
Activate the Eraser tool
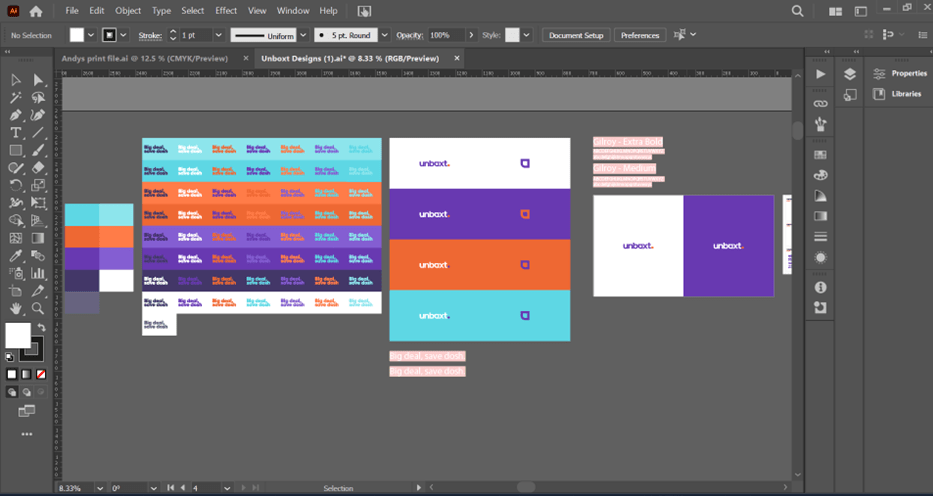click(x=39, y=168)
